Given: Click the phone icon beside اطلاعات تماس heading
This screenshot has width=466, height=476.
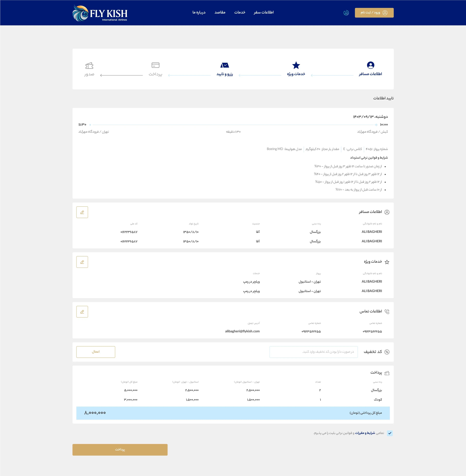Looking at the screenshot, I should [x=387, y=311].
